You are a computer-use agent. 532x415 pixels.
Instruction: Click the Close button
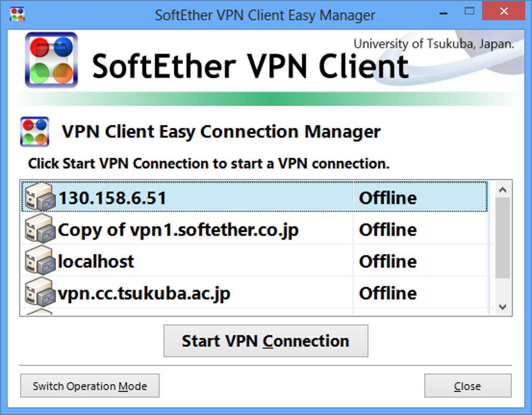(467, 386)
